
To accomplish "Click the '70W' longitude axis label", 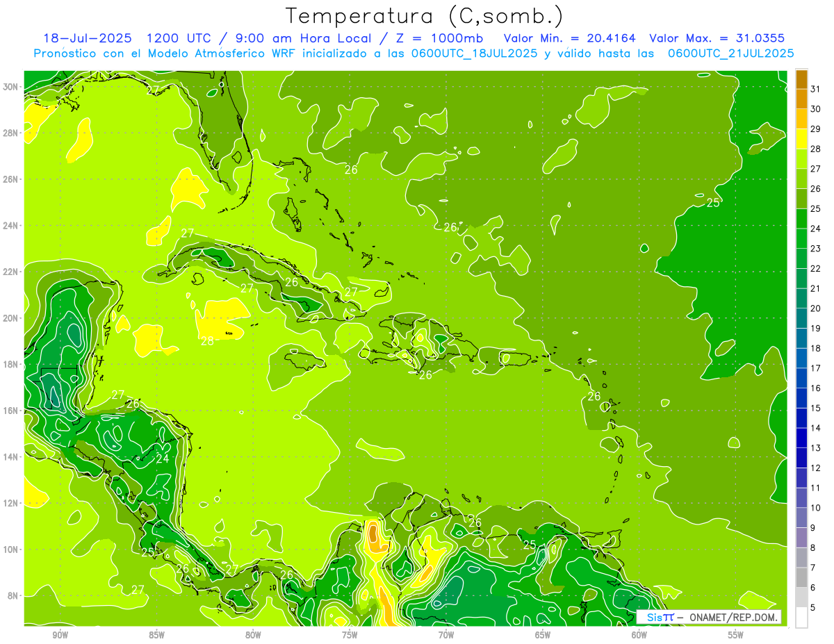I will 446,635.
